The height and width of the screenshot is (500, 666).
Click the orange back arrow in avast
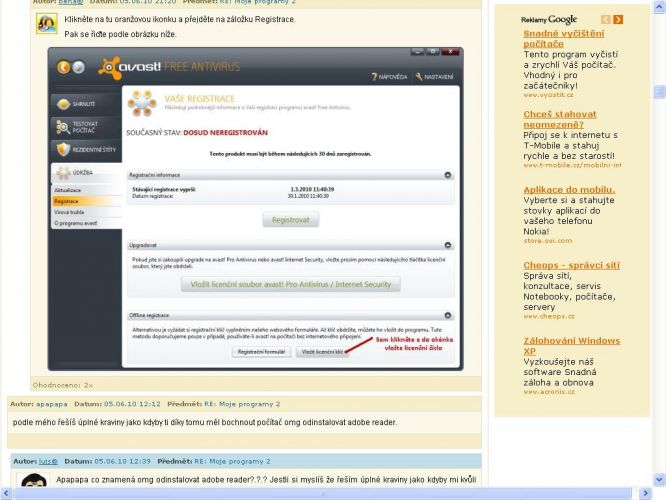64,67
